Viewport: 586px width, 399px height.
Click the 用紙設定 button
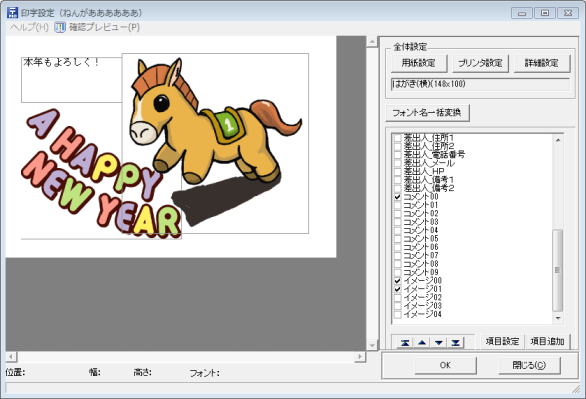coord(419,63)
